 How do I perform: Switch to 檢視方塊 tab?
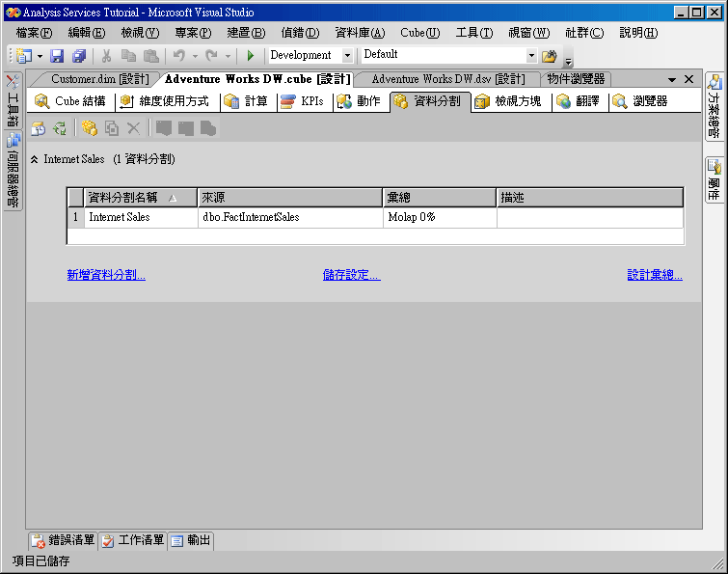coord(508,101)
